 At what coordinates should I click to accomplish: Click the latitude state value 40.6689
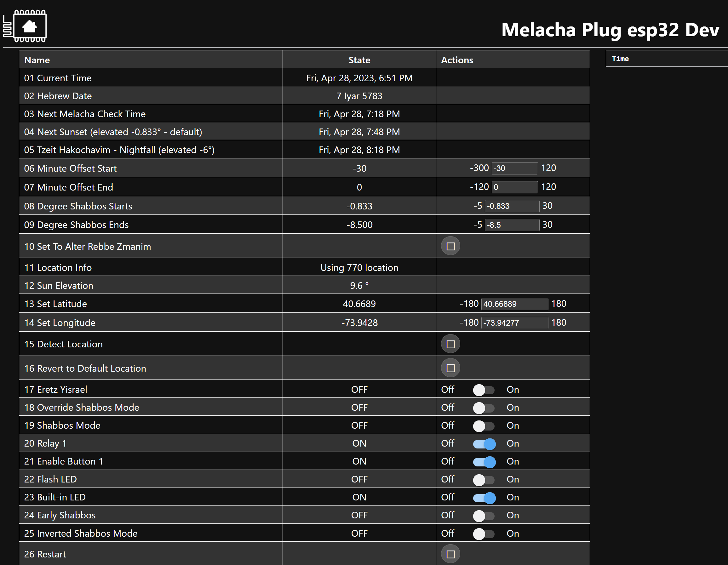point(359,304)
